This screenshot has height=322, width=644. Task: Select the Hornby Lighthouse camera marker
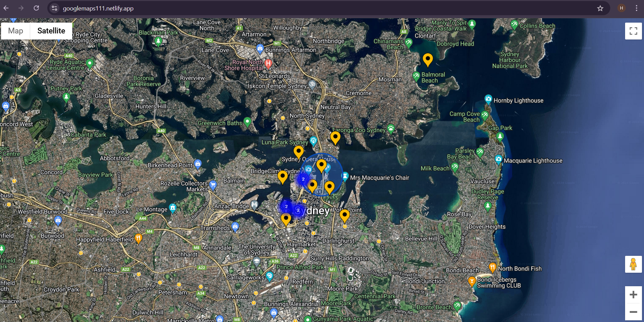point(488,100)
